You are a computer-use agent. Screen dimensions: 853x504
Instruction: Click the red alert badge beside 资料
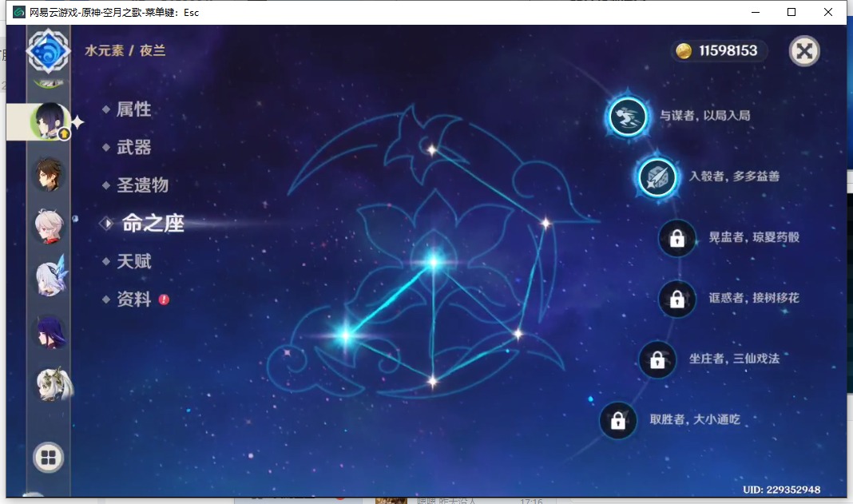(164, 300)
